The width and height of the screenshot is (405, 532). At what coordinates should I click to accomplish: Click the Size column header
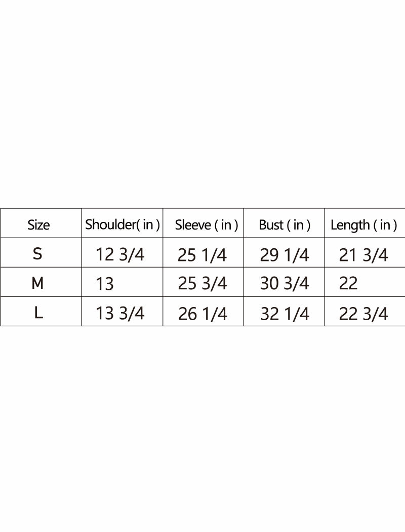pos(39,225)
